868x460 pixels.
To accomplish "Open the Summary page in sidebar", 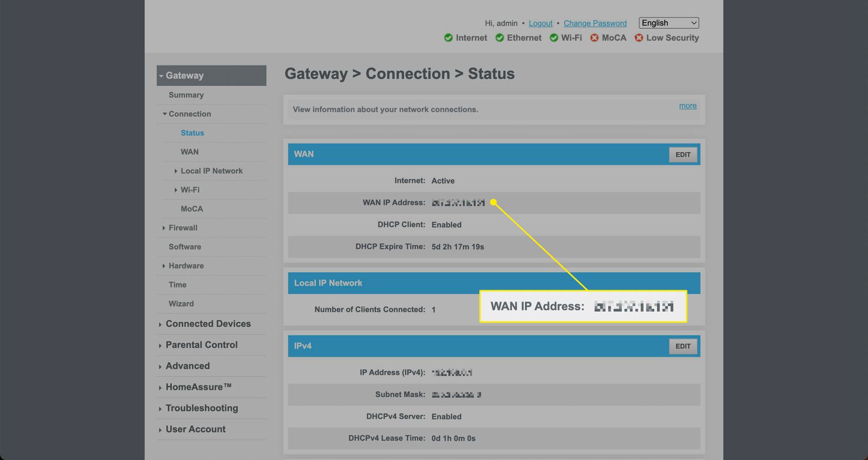I will pyautogui.click(x=186, y=95).
